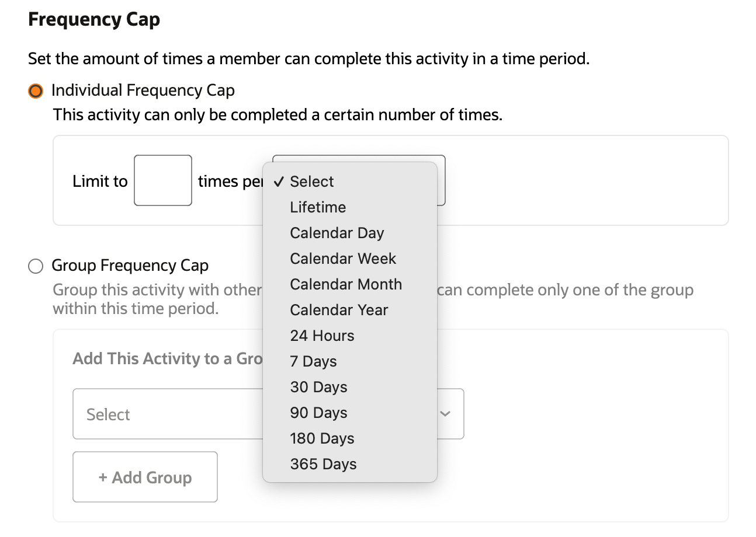Viewport: 756px width, 537px height.
Task: Select 'Calendar Year' time period option
Action: (339, 310)
